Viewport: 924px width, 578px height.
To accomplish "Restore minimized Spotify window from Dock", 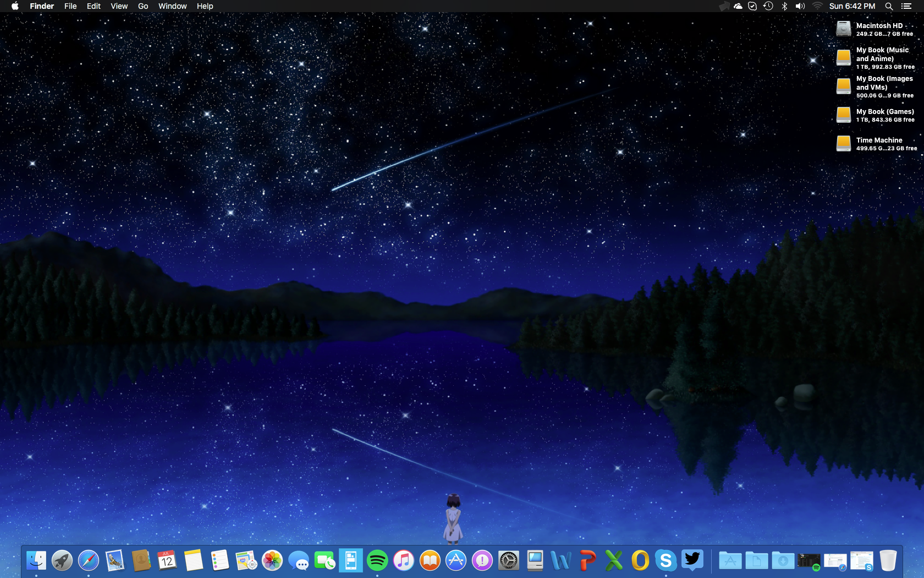I will pos(809,560).
